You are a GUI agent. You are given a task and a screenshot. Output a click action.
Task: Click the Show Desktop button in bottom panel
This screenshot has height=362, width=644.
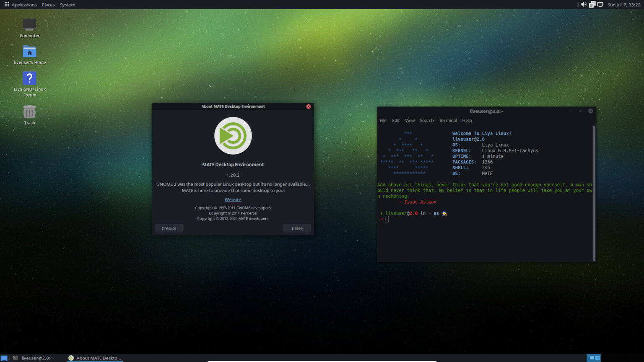[x=4, y=358]
